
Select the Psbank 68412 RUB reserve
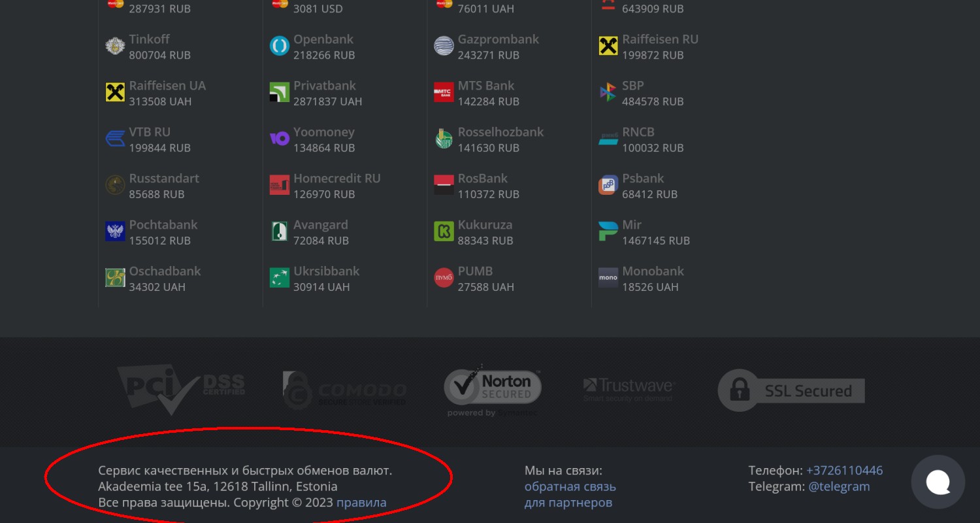click(x=650, y=194)
